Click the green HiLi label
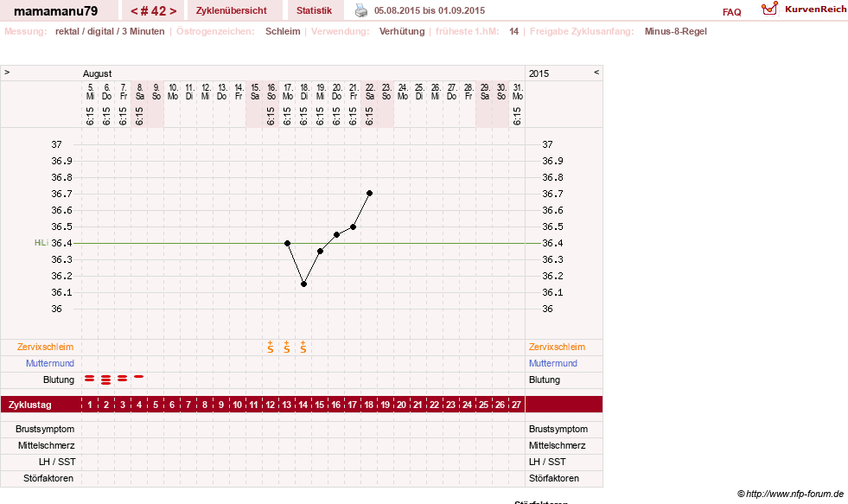The image size is (848, 504). point(41,243)
